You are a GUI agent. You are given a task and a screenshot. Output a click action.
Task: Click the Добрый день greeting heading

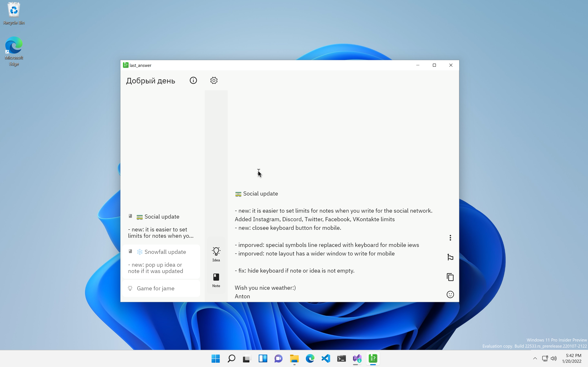(x=150, y=81)
